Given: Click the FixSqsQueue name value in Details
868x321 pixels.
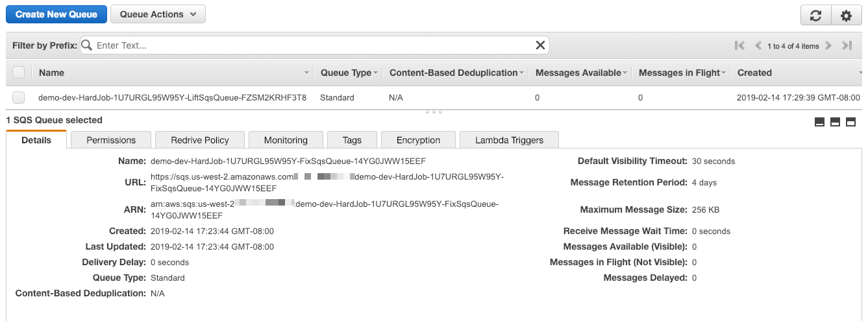Looking at the screenshot, I should click(288, 161).
